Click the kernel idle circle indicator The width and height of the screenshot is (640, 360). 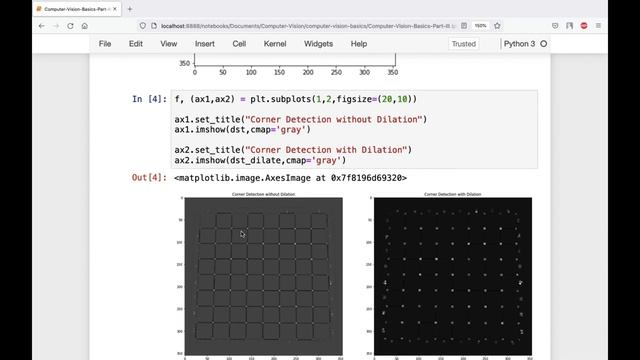[544, 44]
